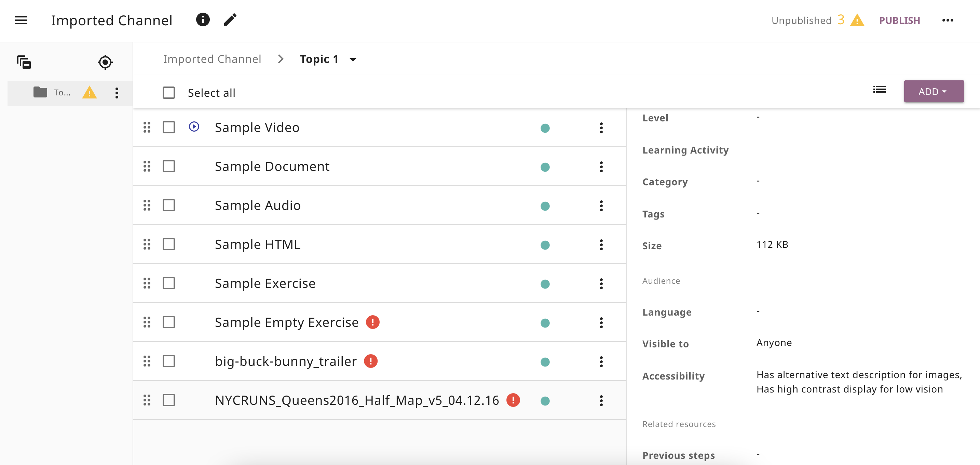Click the PUBLISH button

tap(899, 20)
